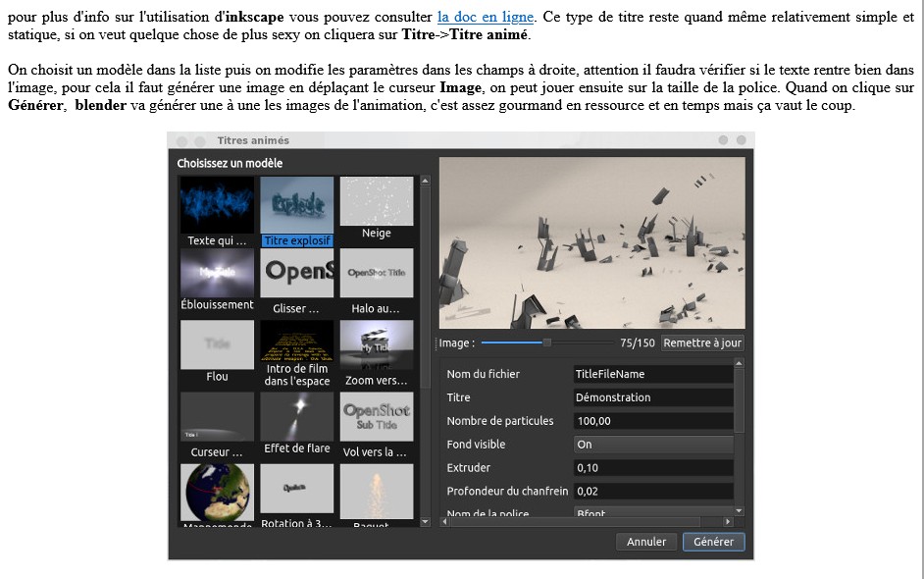Click 'Profondeur du chanfrein' value field
The width and height of the screenshot is (924, 579).
653,491
